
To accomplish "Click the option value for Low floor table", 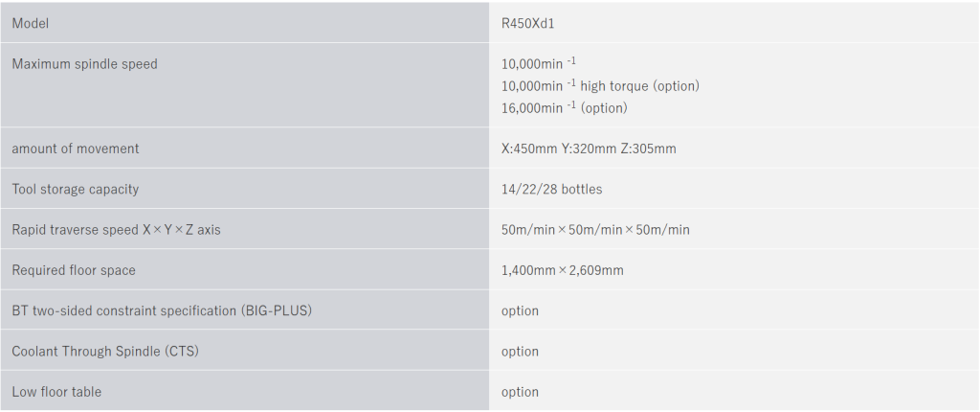I will (x=520, y=392).
